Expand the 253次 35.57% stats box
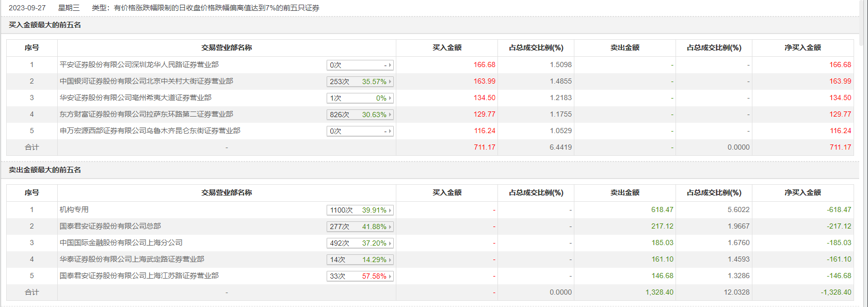 (360, 82)
